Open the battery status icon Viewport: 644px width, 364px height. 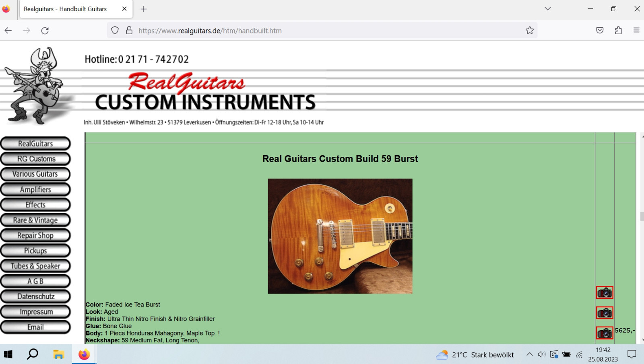click(x=566, y=354)
